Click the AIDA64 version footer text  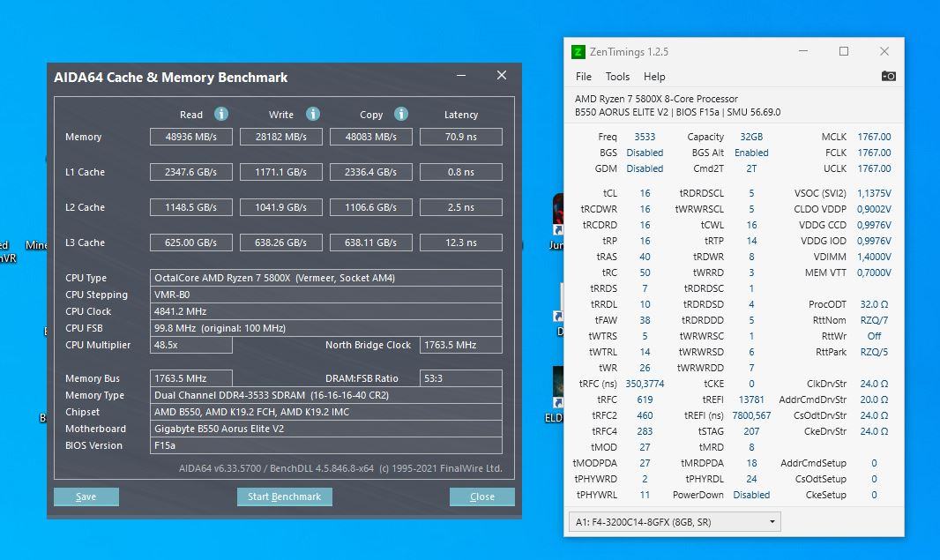[x=340, y=468]
